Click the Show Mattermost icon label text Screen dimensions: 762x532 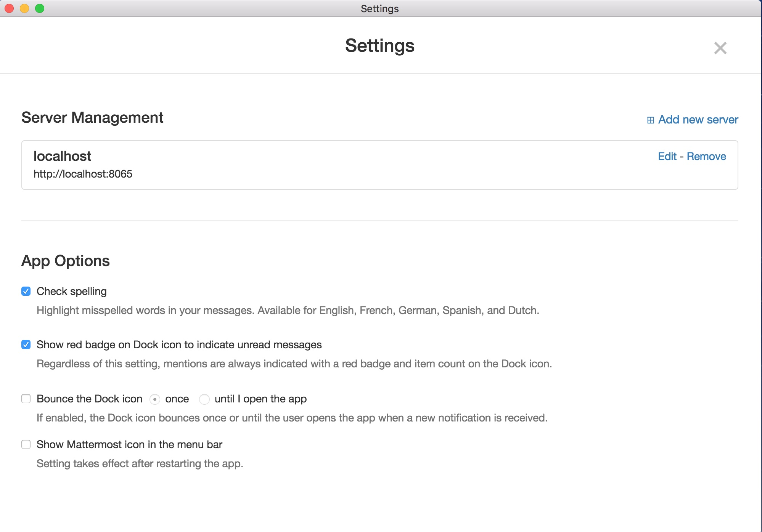click(129, 445)
